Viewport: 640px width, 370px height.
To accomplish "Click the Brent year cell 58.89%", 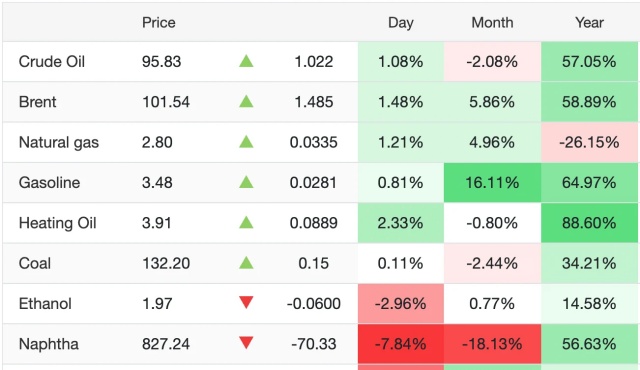I will pos(589,102).
